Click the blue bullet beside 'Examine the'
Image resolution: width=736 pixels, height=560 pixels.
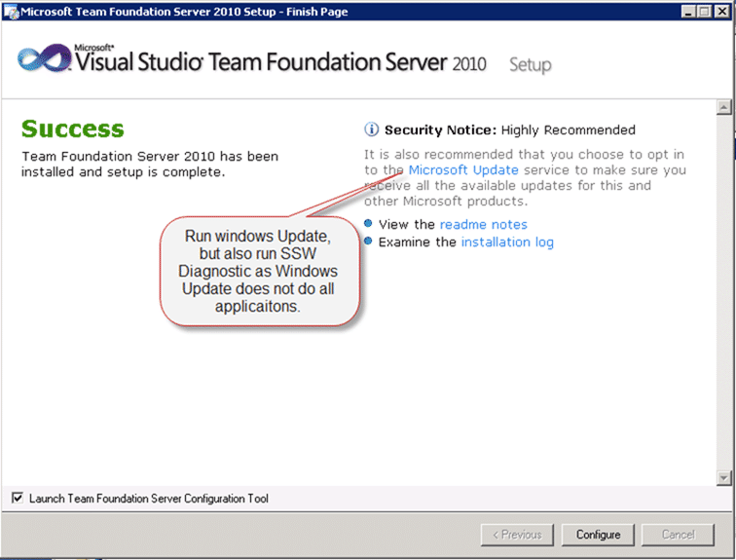pos(368,242)
